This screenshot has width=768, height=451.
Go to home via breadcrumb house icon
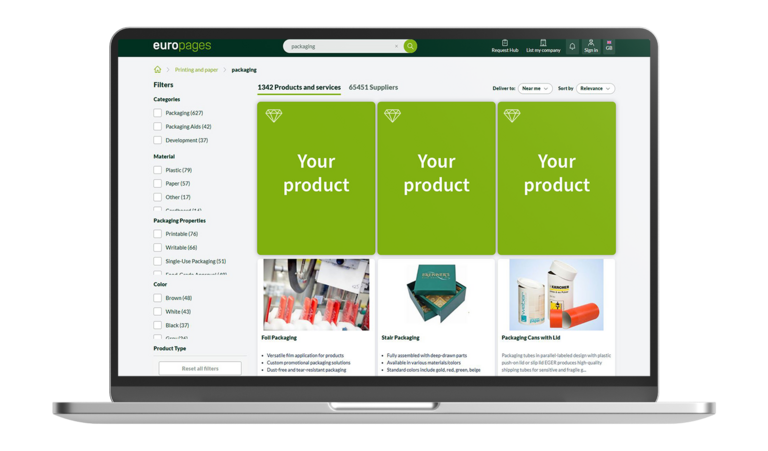tap(157, 70)
